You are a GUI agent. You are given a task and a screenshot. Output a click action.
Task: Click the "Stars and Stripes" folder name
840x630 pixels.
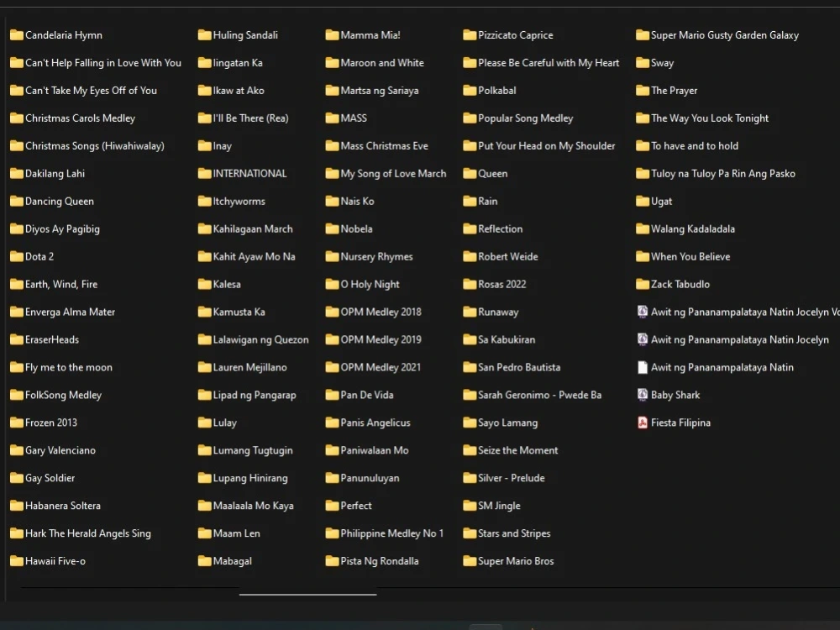(514, 533)
